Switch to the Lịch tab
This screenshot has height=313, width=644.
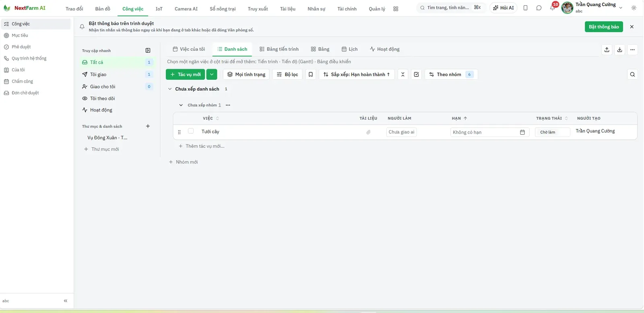click(x=349, y=49)
